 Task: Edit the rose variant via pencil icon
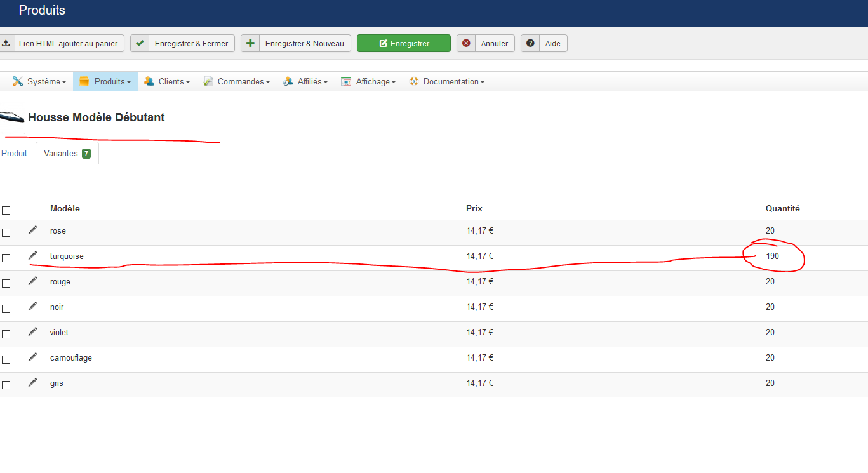33,230
